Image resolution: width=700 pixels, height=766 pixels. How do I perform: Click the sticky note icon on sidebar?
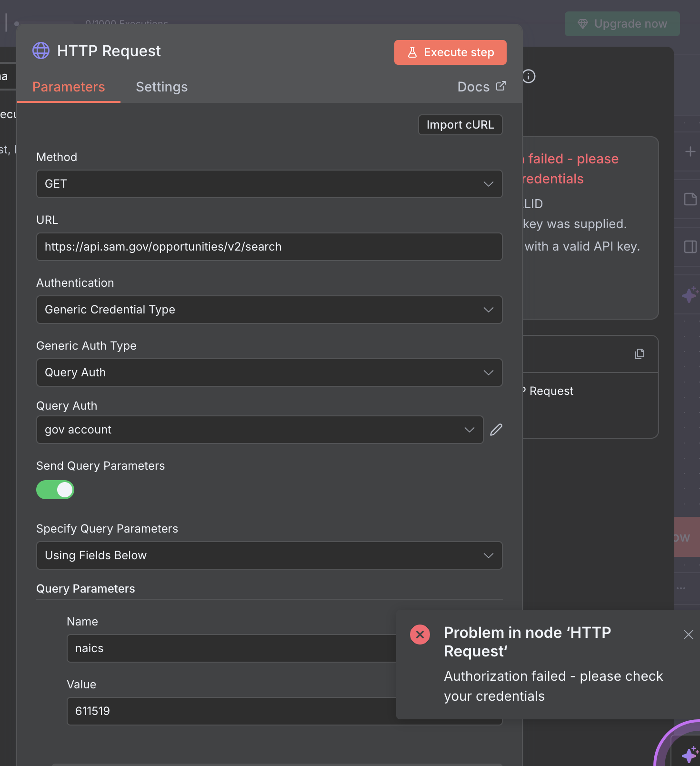coord(690,199)
